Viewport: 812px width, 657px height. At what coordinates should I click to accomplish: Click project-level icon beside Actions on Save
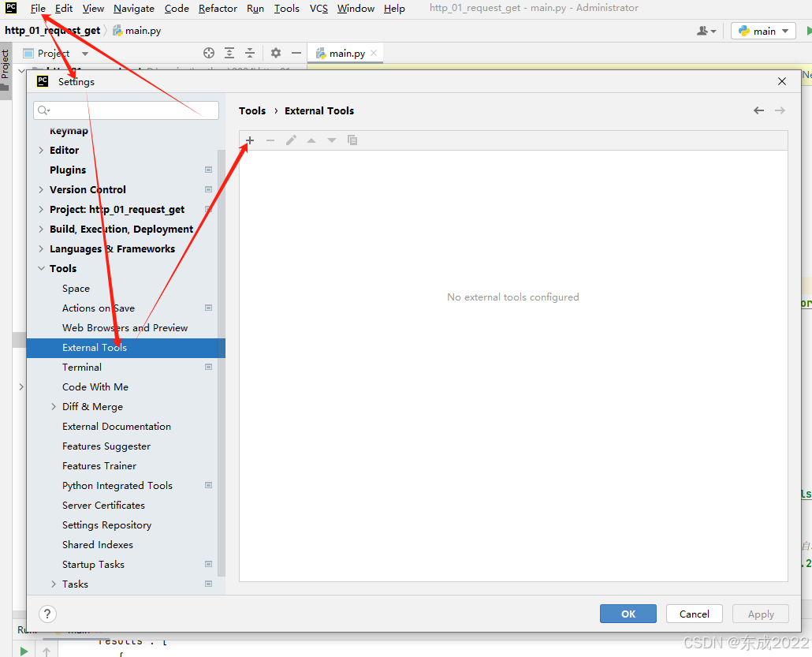pos(208,308)
